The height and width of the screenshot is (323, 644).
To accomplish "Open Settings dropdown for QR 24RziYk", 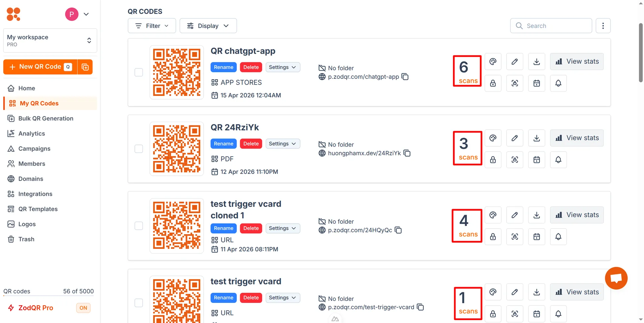I will point(283,144).
